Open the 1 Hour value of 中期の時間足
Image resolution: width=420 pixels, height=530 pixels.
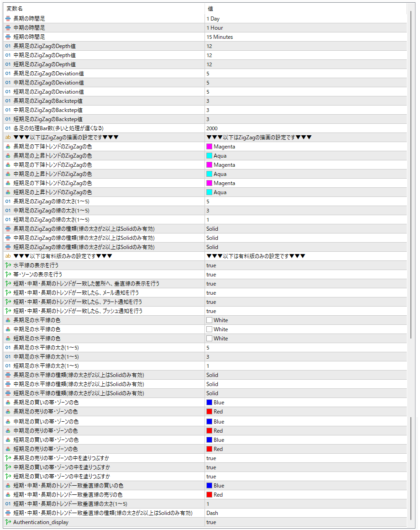[x=215, y=28]
